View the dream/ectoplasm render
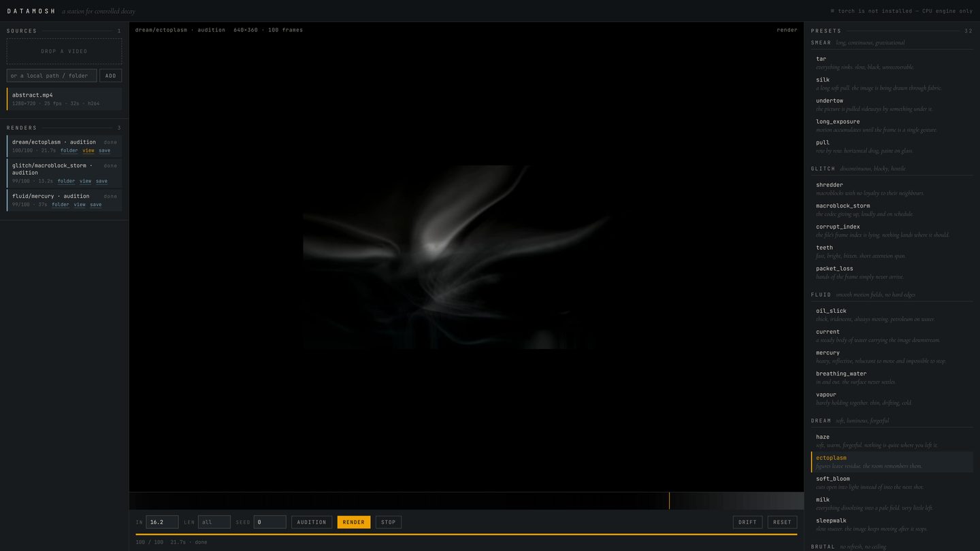Viewport: 980px width, 551px height. (88, 150)
